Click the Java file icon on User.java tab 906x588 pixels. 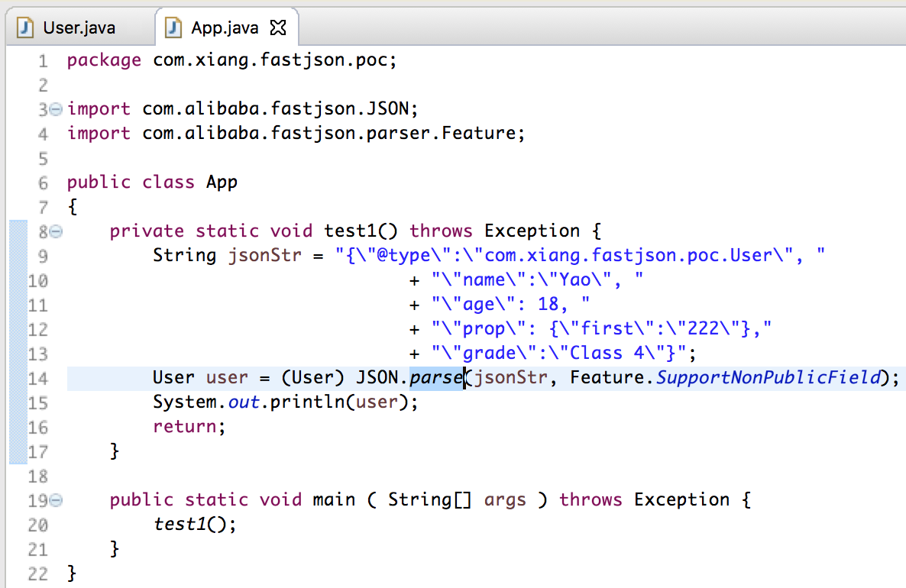tap(25, 27)
